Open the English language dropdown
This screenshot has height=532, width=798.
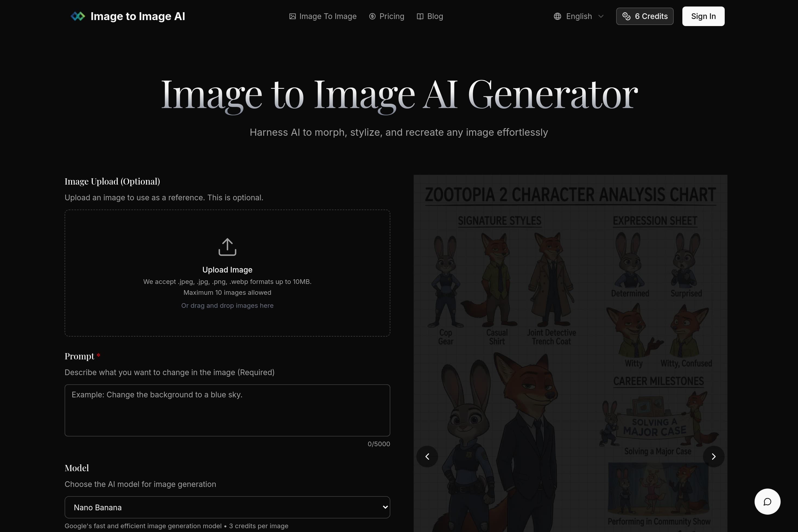(578, 16)
